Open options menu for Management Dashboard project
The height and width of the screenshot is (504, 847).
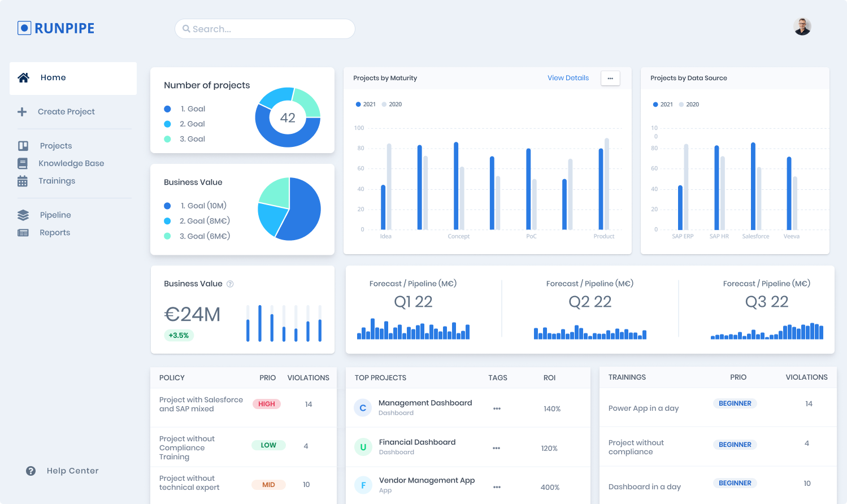coord(496,408)
